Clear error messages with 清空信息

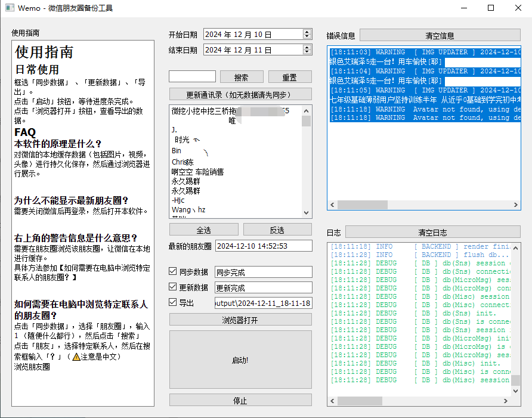440,35
